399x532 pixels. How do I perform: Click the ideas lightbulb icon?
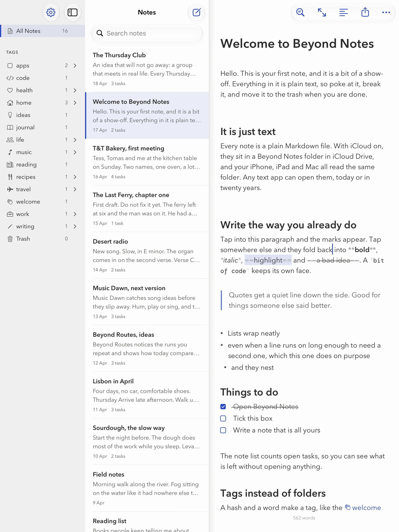click(x=10, y=115)
